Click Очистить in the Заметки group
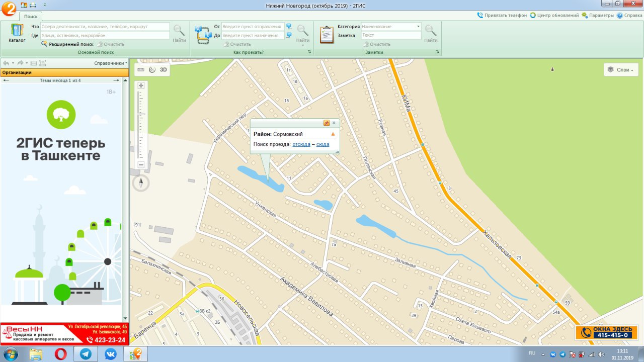This screenshot has height=362, width=644. [377, 44]
